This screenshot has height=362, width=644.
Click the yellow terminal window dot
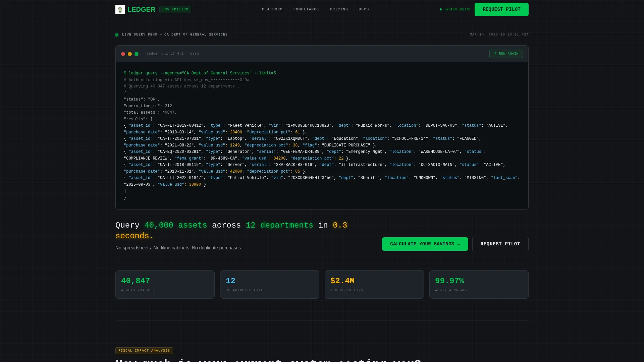click(x=130, y=54)
